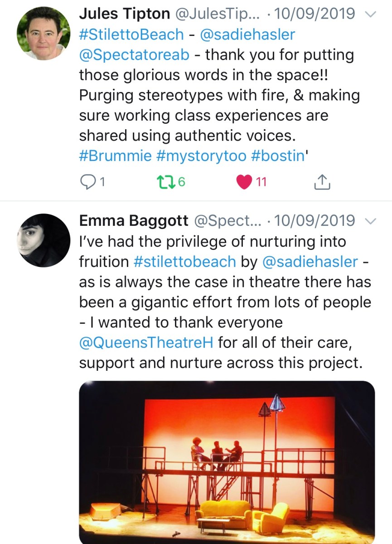Viewport: 392px width, 544px height.
Task: Open @sadiehasler mention in Jules's tweet
Action: 251,34
